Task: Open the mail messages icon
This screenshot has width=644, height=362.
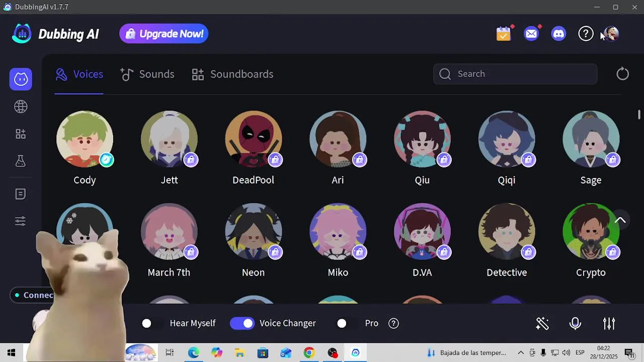Action: pyautogui.click(x=531, y=34)
